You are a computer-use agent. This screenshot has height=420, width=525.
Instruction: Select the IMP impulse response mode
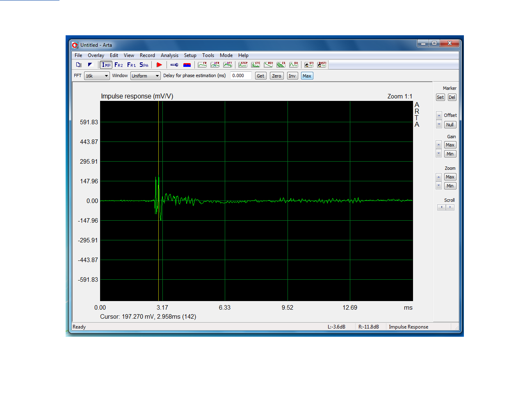pos(106,65)
